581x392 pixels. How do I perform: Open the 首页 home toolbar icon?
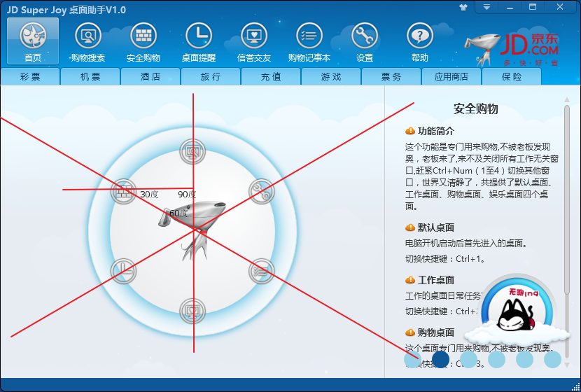(33, 41)
